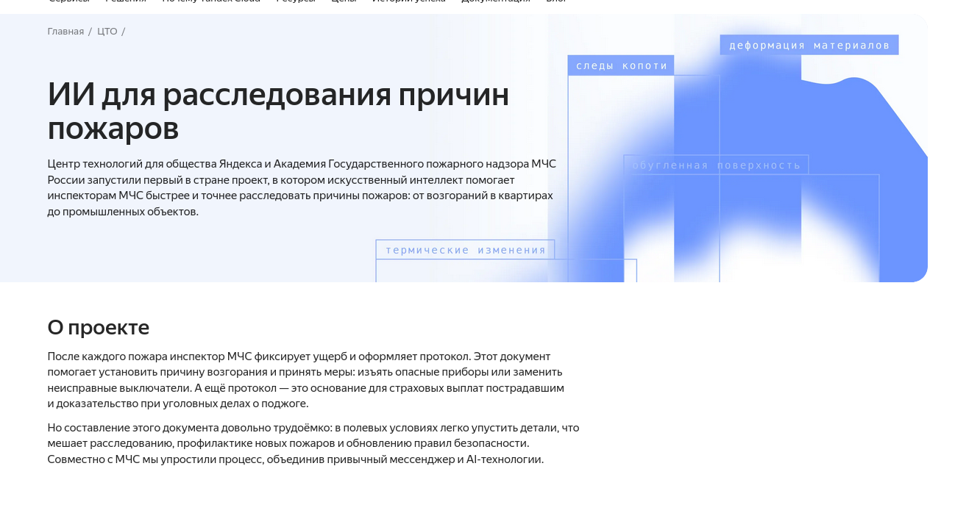Click the термические изменения label
980x516 pixels.
point(465,250)
